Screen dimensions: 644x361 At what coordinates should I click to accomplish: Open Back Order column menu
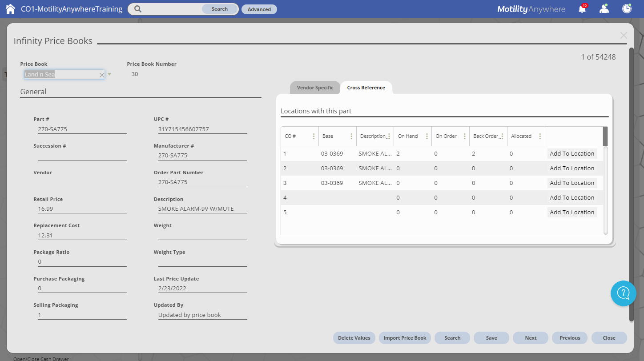502,136
